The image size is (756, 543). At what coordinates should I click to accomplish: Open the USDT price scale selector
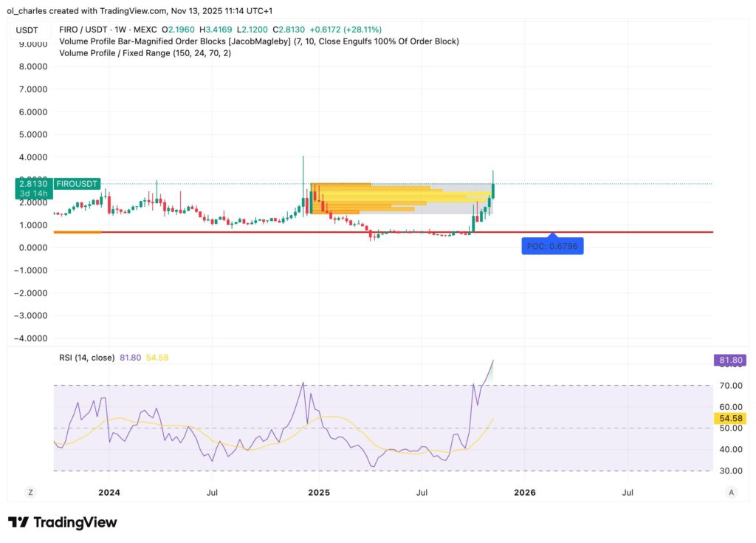[27, 30]
